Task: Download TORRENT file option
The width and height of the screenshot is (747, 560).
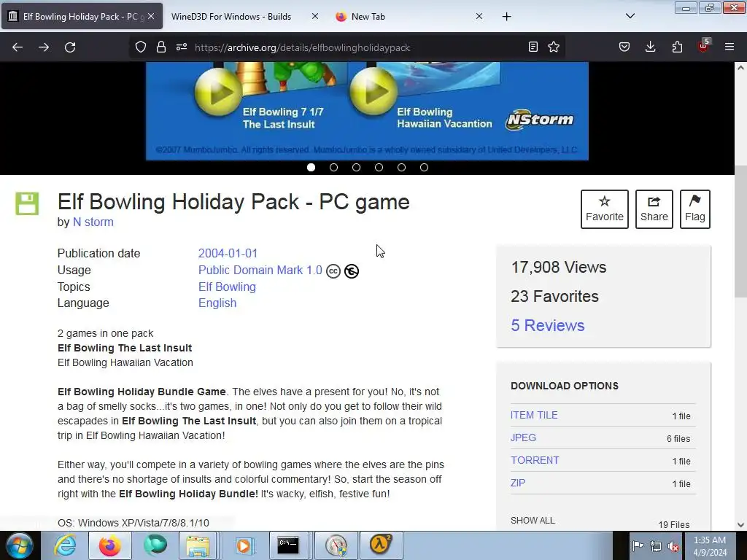Action: pos(535,460)
